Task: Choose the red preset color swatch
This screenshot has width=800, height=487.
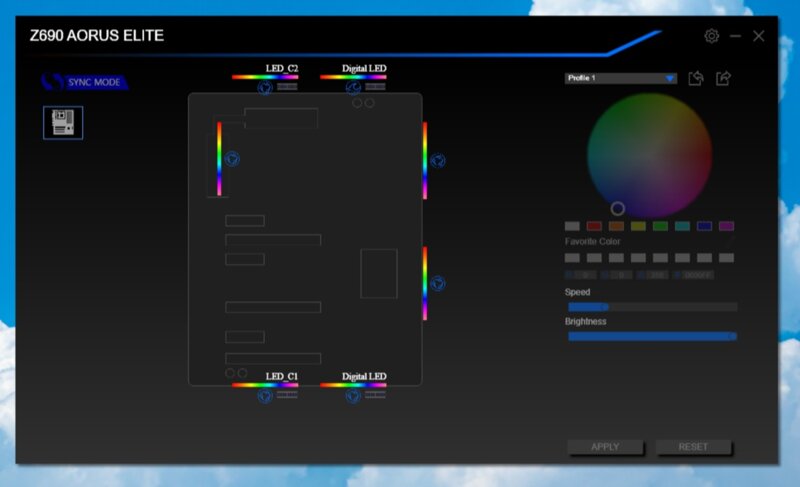Action: [x=594, y=226]
